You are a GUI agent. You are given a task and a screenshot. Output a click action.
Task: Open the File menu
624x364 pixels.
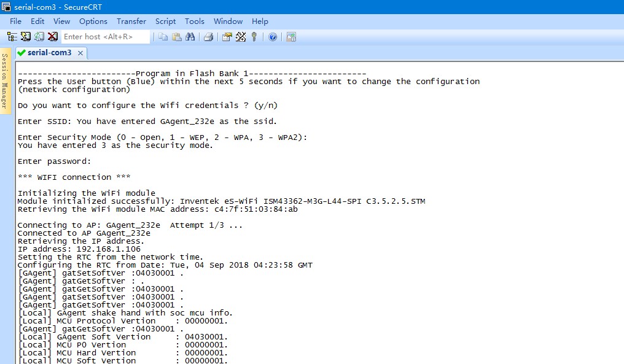[x=15, y=21]
